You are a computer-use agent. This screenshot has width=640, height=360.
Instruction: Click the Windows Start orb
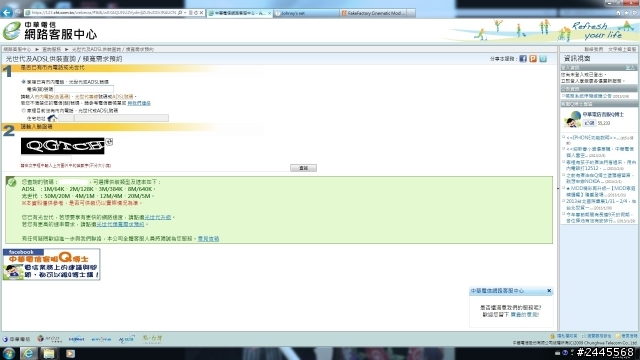[9, 353]
